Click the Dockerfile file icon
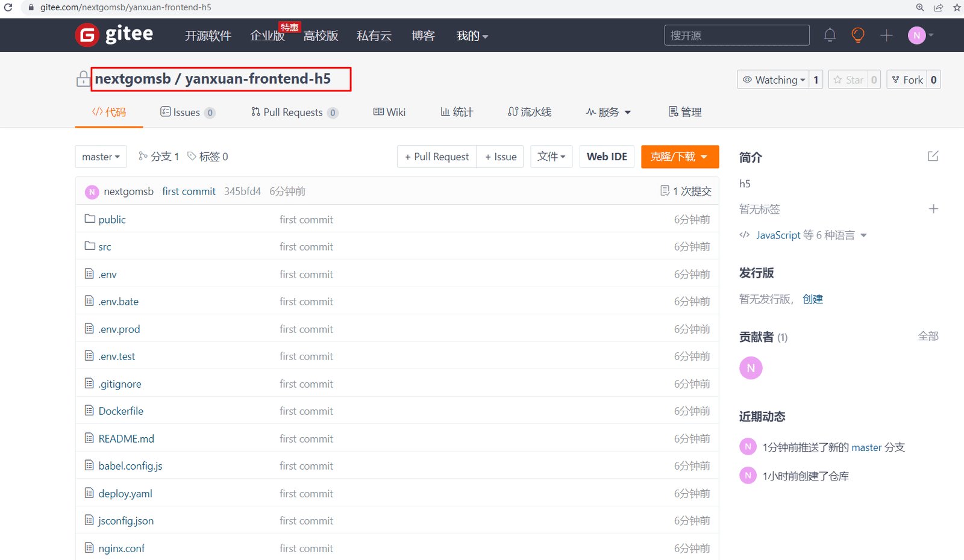 click(89, 411)
